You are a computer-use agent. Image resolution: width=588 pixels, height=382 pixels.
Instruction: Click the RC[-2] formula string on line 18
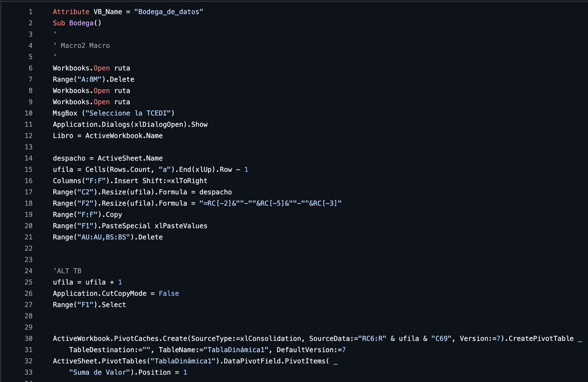[x=270, y=203]
